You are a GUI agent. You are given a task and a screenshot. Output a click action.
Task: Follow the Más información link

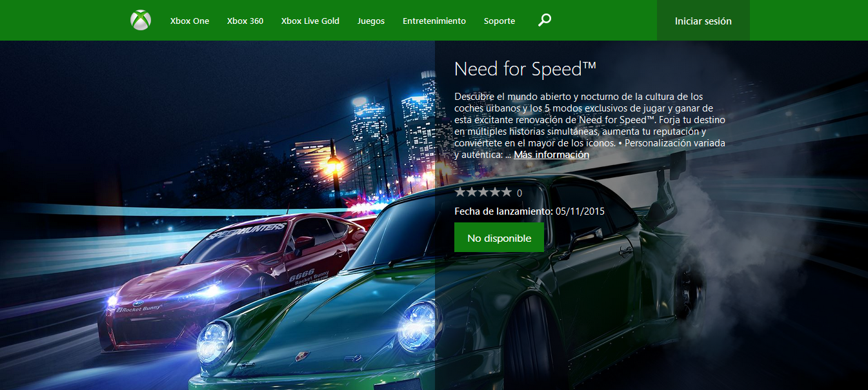coord(552,155)
